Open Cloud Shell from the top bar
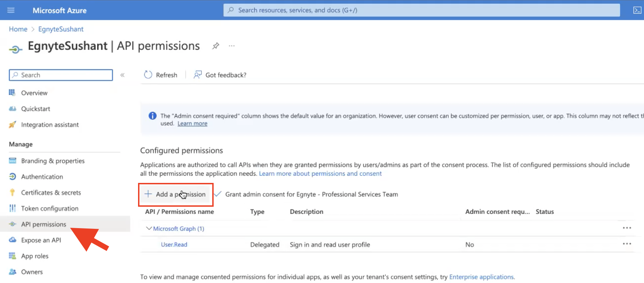This screenshot has height=283, width=644. pos(637,10)
